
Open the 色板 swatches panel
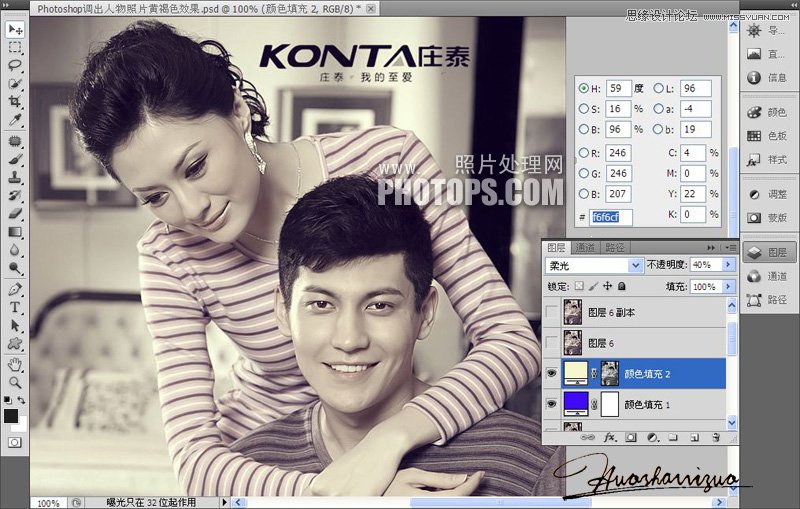769,136
